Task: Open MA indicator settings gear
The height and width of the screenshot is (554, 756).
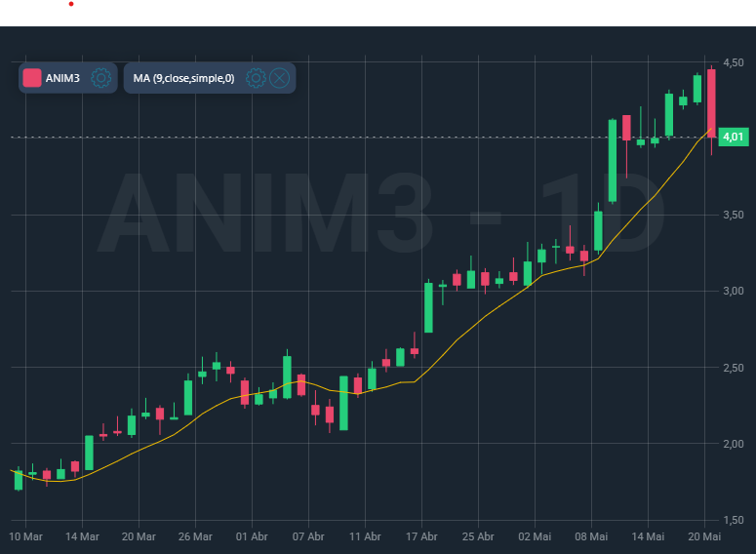Action: pos(256,78)
